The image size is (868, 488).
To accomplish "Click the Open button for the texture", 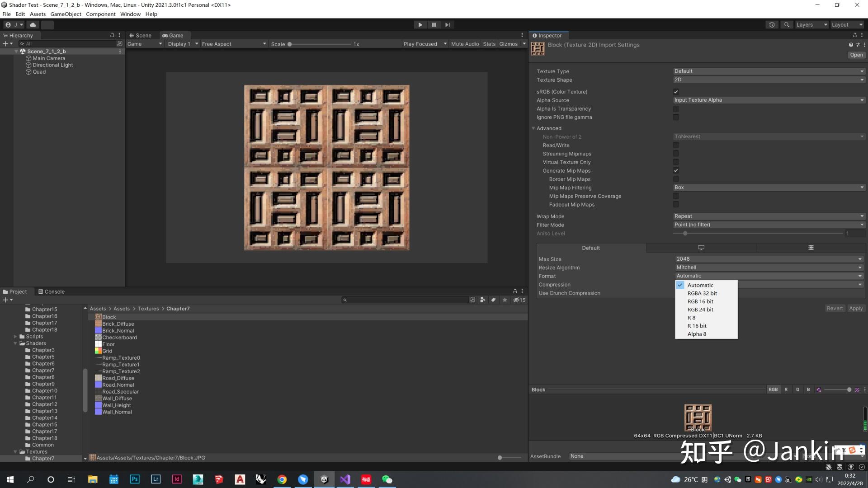I will click(x=856, y=55).
